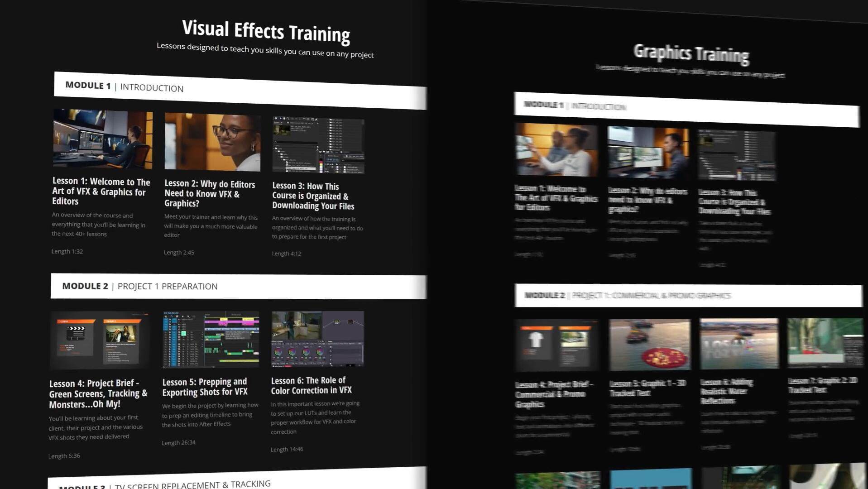This screenshot has width=868, height=489.
Task: Click Visual Effects Training title 'Lesson 1: Welcome to The Art of VFX'
Action: tap(101, 192)
